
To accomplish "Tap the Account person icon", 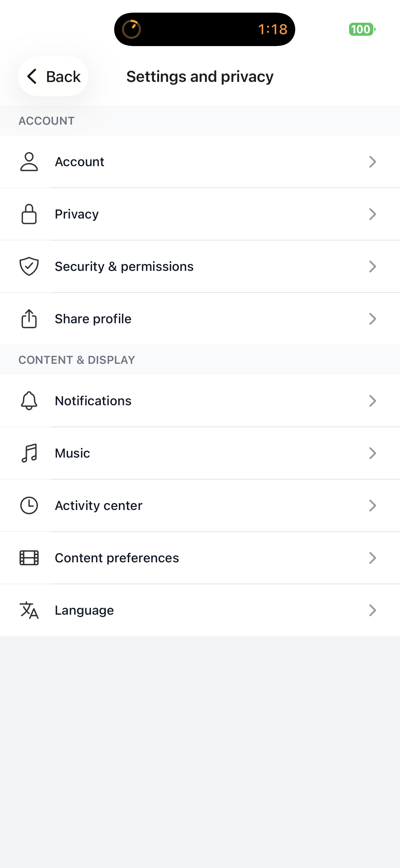I will pos(29,162).
